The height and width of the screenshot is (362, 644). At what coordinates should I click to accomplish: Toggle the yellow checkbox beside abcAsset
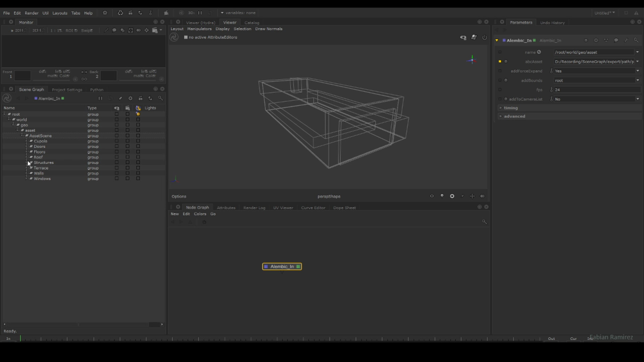pyautogui.click(x=500, y=62)
